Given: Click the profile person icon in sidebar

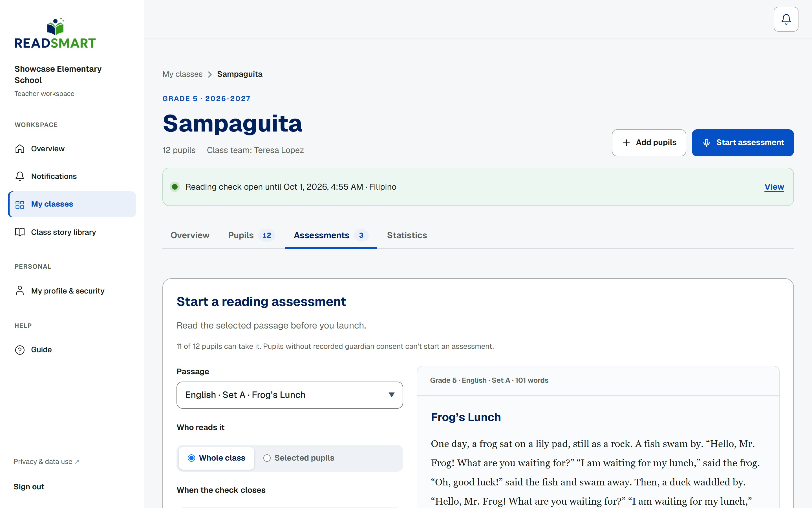Looking at the screenshot, I should pyautogui.click(x=20, y=291).
